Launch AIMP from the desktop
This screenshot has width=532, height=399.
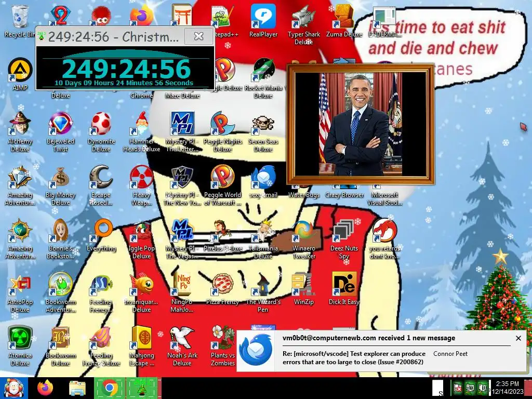point(20,75)
